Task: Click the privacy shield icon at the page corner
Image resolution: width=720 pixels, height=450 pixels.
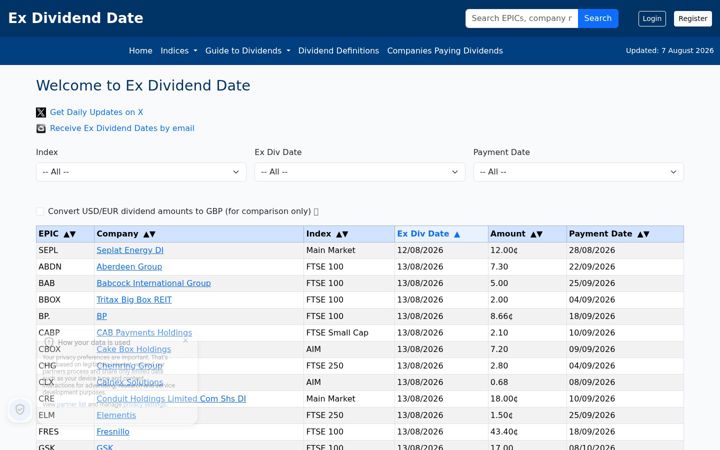Action: [20, 409]
